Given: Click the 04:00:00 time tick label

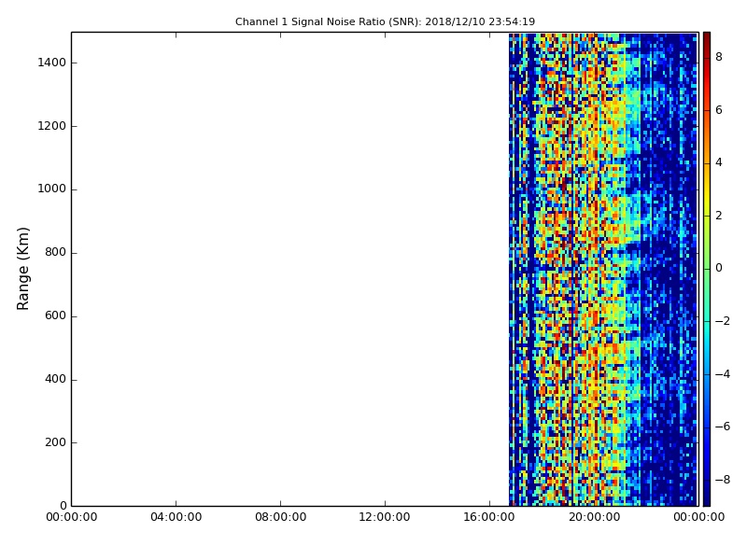Looking at the screenshot, I should pos(176,517).
